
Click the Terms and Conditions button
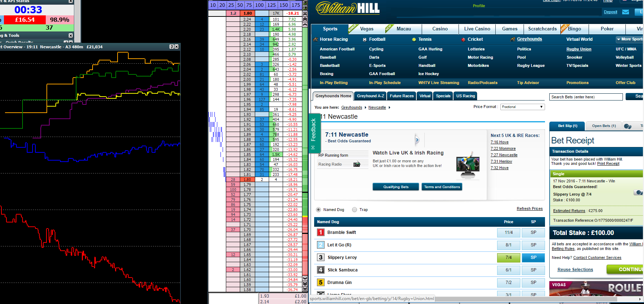442,187
